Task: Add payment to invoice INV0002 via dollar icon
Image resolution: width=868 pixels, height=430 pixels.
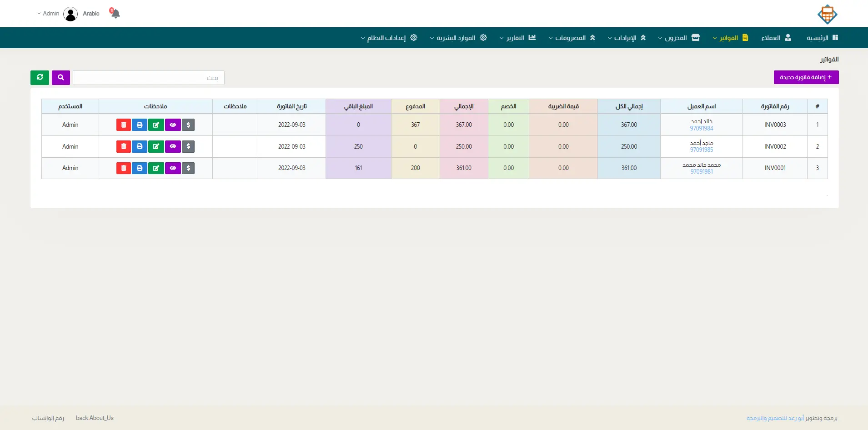Action: 188,147
